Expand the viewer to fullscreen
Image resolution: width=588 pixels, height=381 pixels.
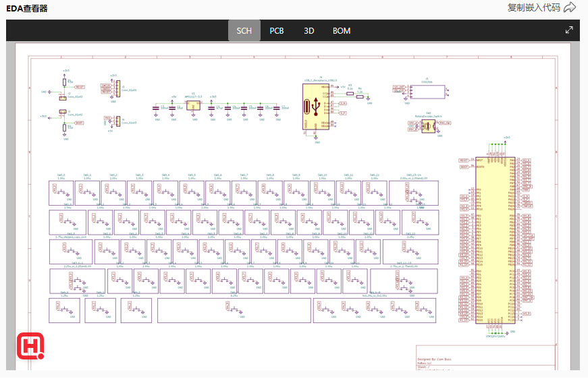coord(569,30)
